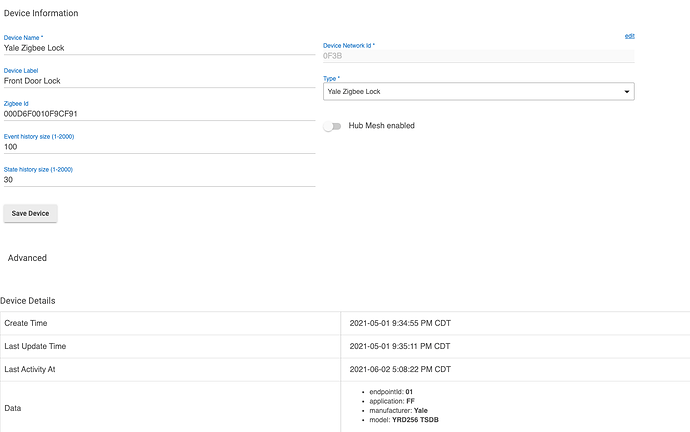Viewport: 690px width, 432px height.
Task: Click the Device Label field containing Front Door Lock
Action: (160, 81)
